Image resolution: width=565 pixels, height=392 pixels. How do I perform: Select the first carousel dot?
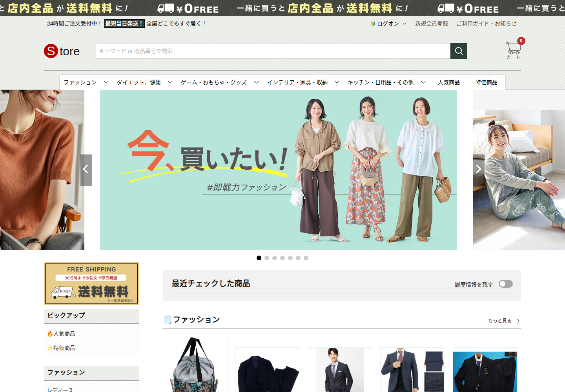[x=259, y=258]
